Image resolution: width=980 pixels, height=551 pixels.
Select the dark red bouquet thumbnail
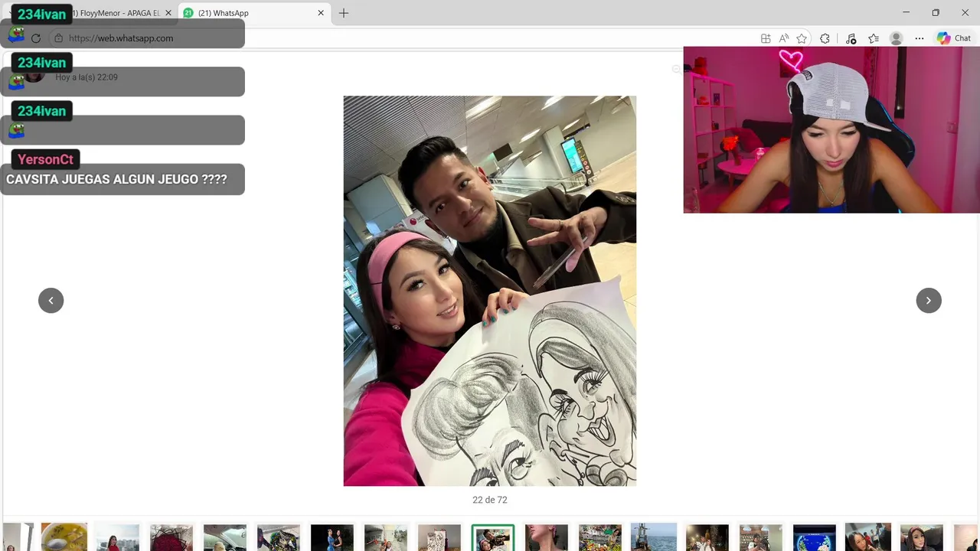point(171,537)
